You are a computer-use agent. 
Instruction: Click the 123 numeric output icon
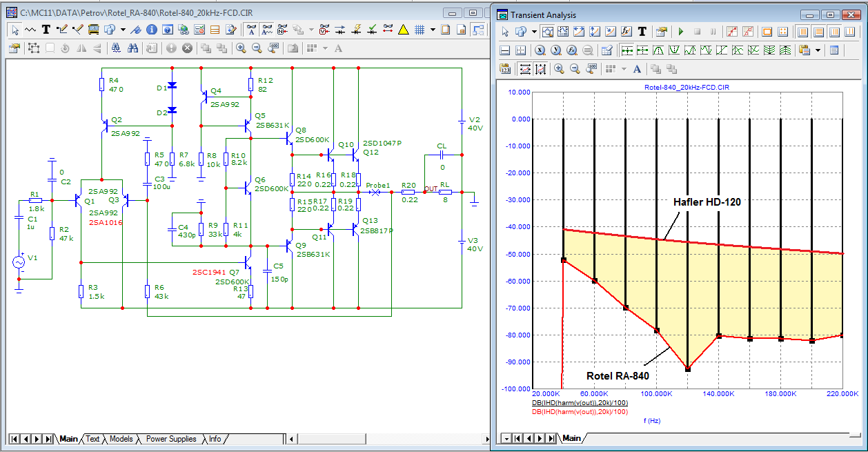(x=505, y=69)
